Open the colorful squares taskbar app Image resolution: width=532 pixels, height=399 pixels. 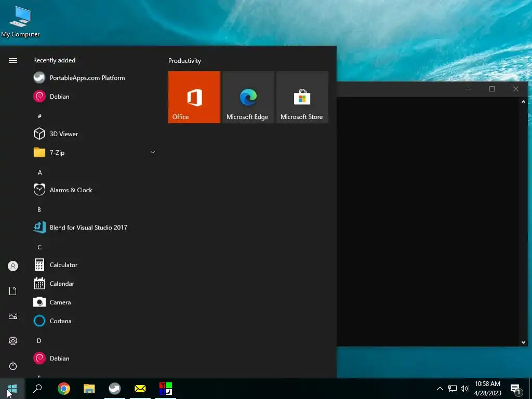pos(166,389)
